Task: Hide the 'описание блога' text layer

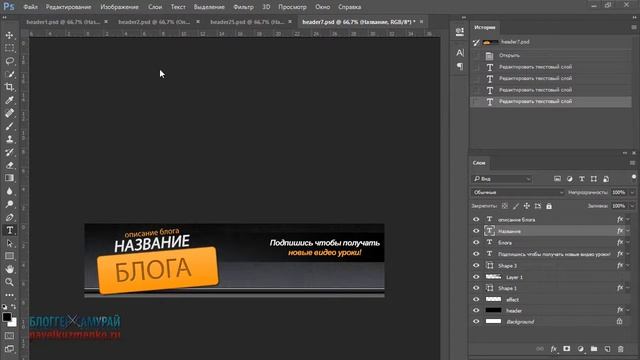Action: pyautogui.click(x=476, y=220)
